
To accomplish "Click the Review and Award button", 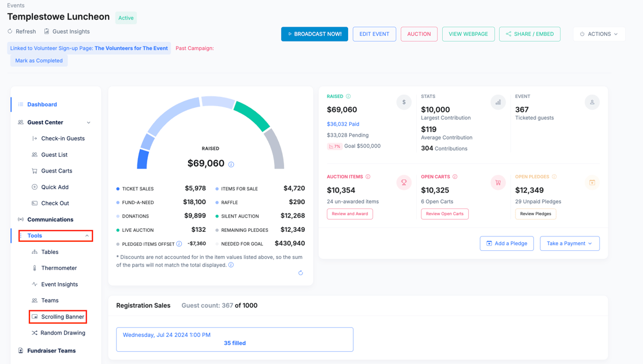I will click(350, 214).
